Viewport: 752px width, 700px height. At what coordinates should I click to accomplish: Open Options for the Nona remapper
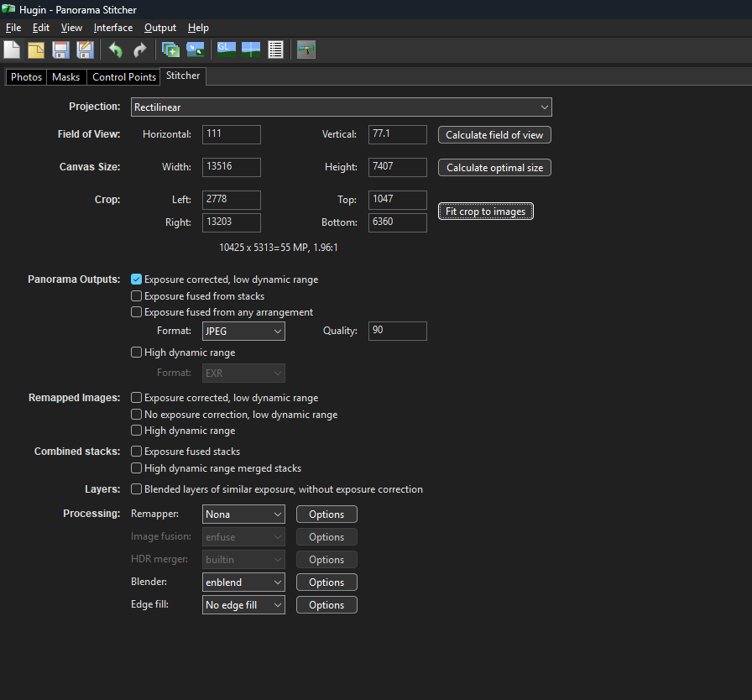click(326, 515)
